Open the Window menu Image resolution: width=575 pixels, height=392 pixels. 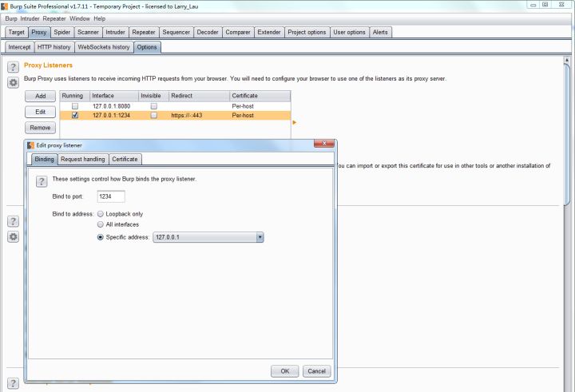pyautogui.click(x=80, y=18)
